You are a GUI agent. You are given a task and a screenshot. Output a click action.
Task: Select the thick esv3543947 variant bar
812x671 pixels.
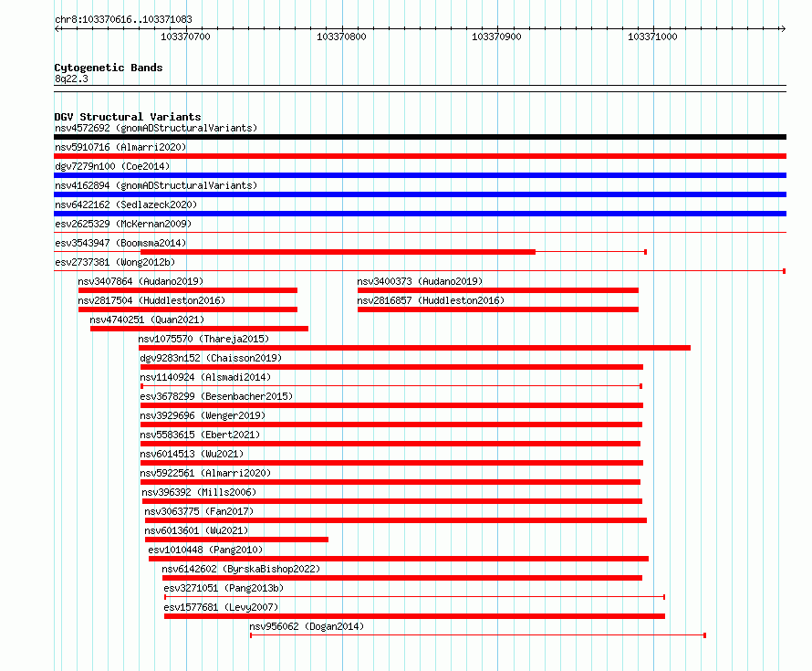(x=338, y=252)
